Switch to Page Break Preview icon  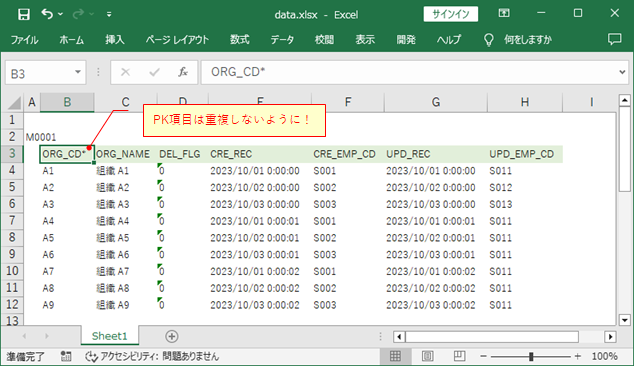click(x=459, y=356)
